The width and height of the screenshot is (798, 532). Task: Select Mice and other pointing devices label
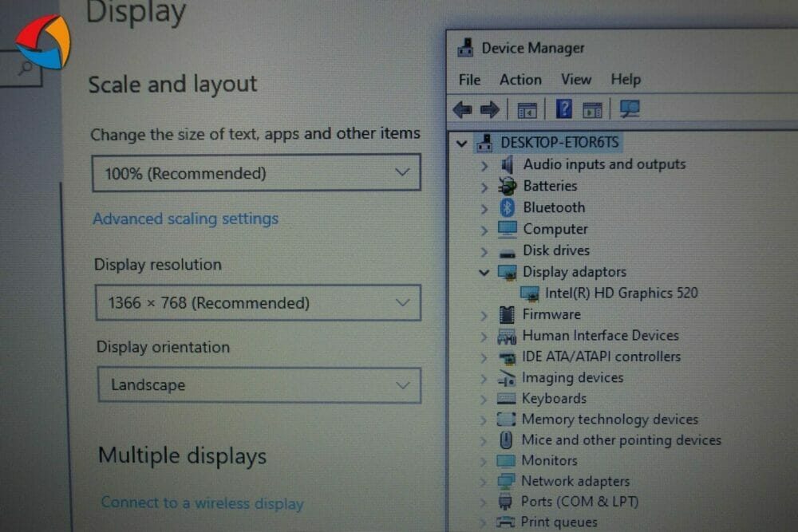coord(622,440)
